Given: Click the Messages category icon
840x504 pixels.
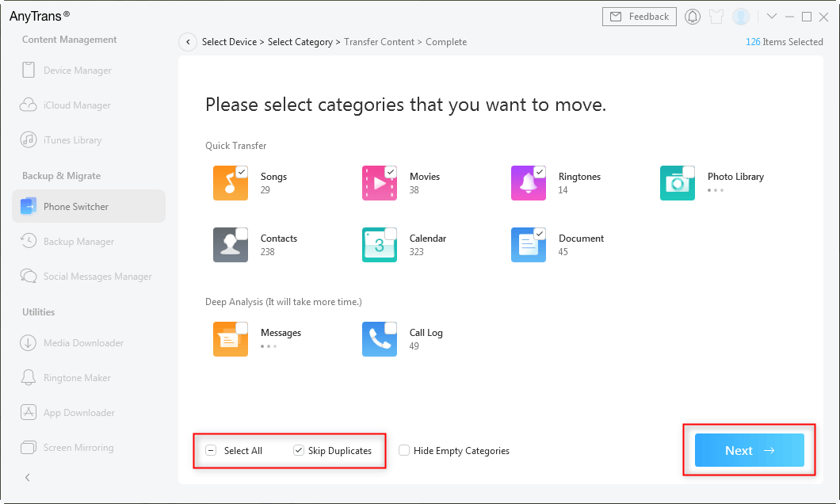Looking at the screenshot, I should (x=231, y=339).
